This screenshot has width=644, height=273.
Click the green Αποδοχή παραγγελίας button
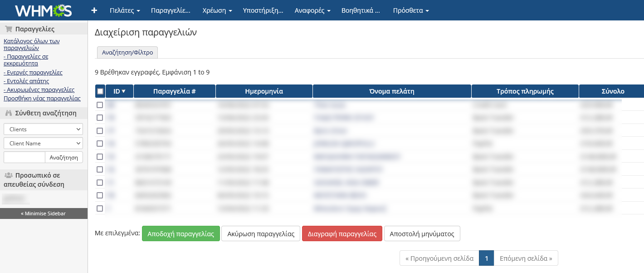tap(181, 234)
